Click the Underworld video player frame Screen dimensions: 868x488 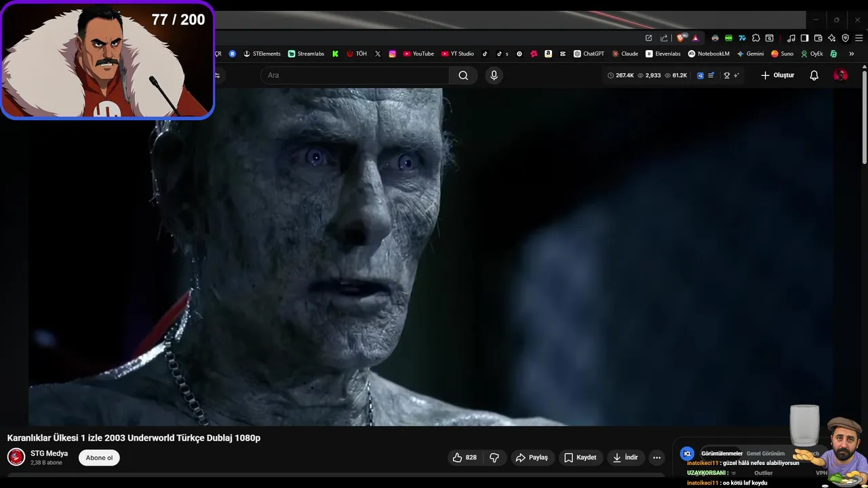point(431,258)
